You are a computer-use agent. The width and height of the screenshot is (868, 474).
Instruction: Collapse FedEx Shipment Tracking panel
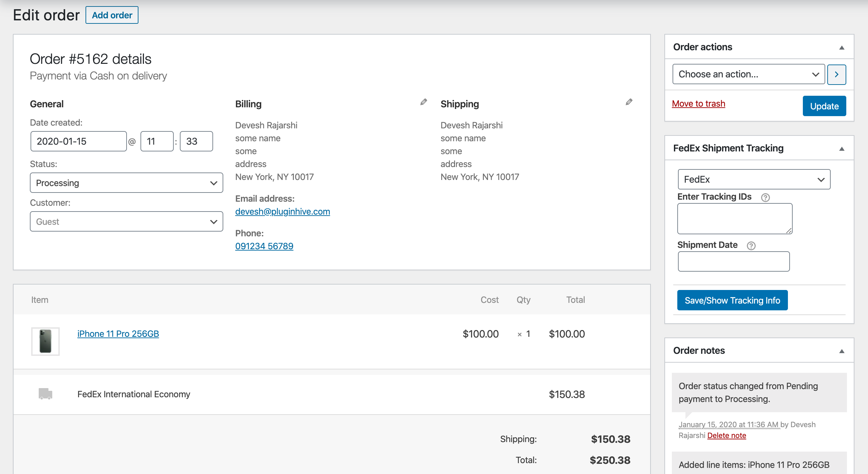point(842,149)
